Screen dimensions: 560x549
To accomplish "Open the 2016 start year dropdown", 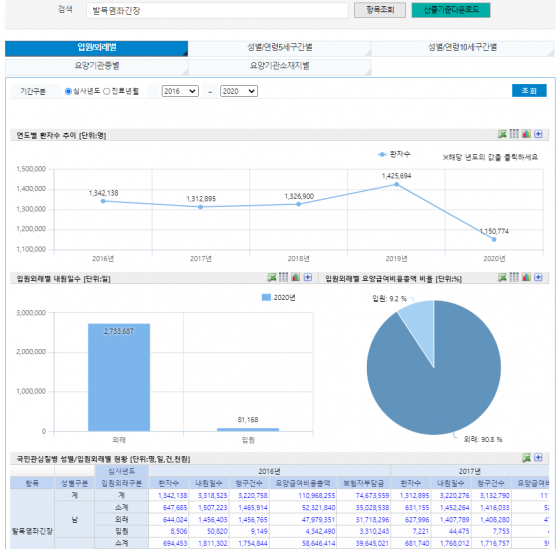I will [x=180, y=91].
